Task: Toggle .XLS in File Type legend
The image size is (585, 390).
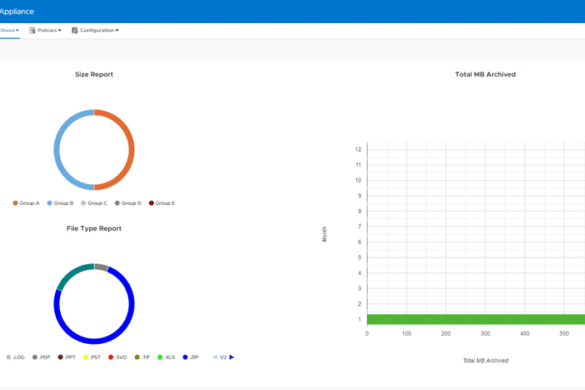Action: coord(166,357)
